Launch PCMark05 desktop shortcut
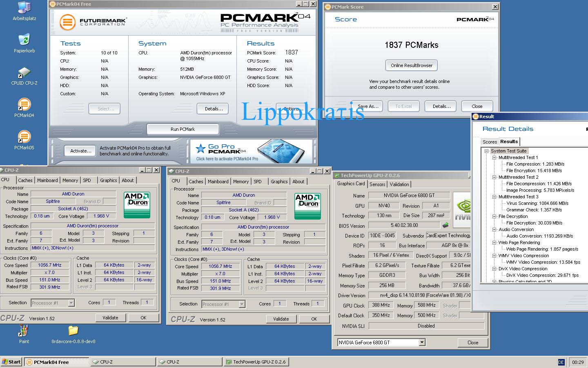The image size is (588, 368). pos(24,140)
